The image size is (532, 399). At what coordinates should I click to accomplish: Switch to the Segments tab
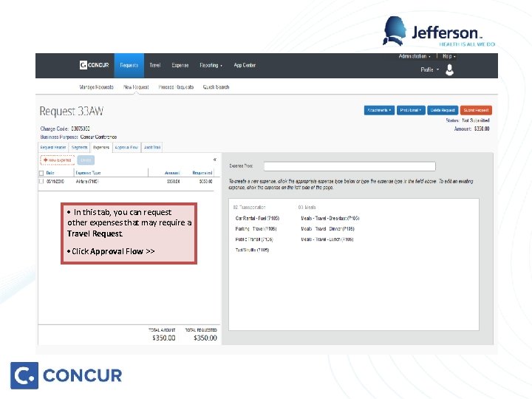[79, 147]
